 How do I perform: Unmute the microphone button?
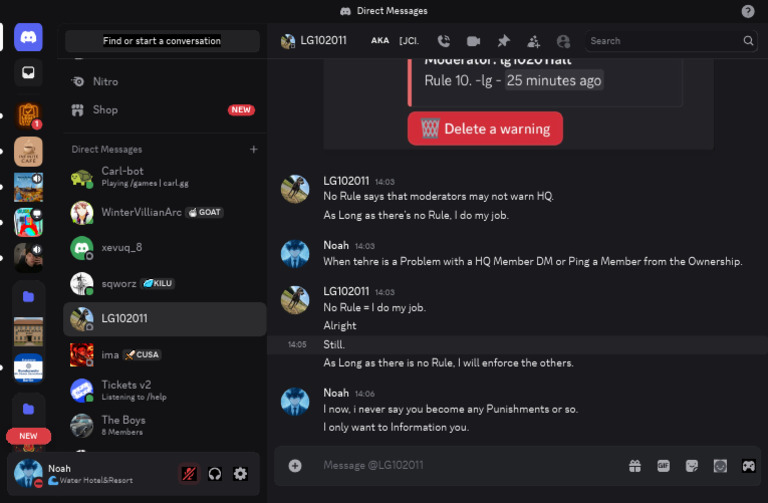[x=189, y=474]
